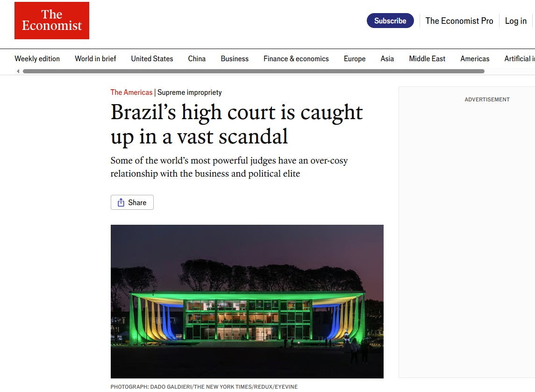Click the article headline about Brazil's court
This screenshot has height=392, width=535.
point(236,124)
